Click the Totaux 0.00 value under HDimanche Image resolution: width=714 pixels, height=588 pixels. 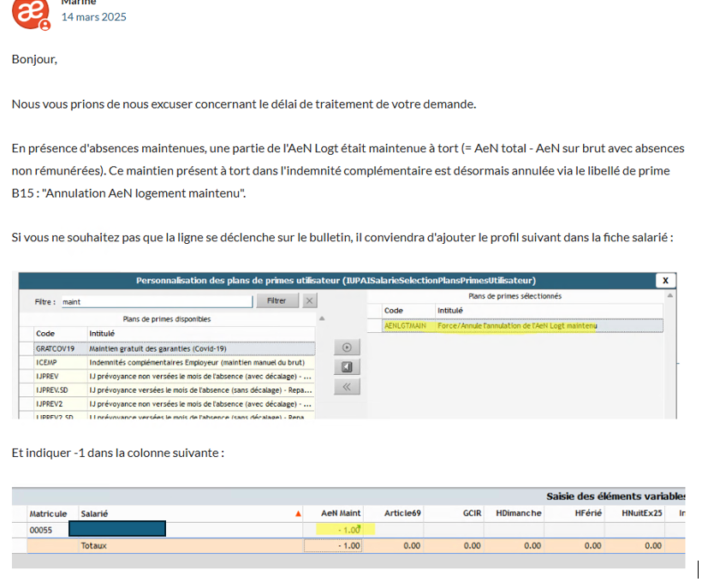pyautogui.click(x=533, y=546)
